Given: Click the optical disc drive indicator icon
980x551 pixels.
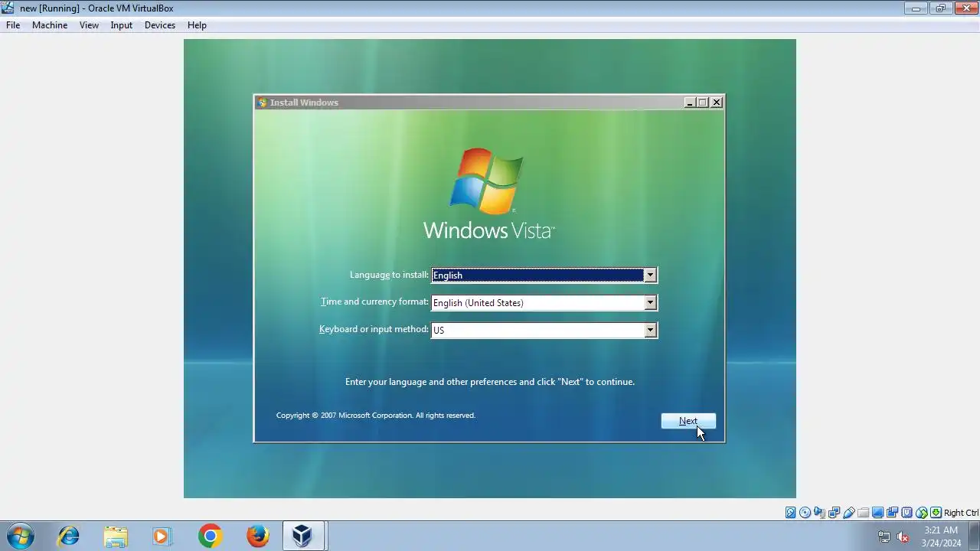Looking at the screenshot, I should (805, 513).
